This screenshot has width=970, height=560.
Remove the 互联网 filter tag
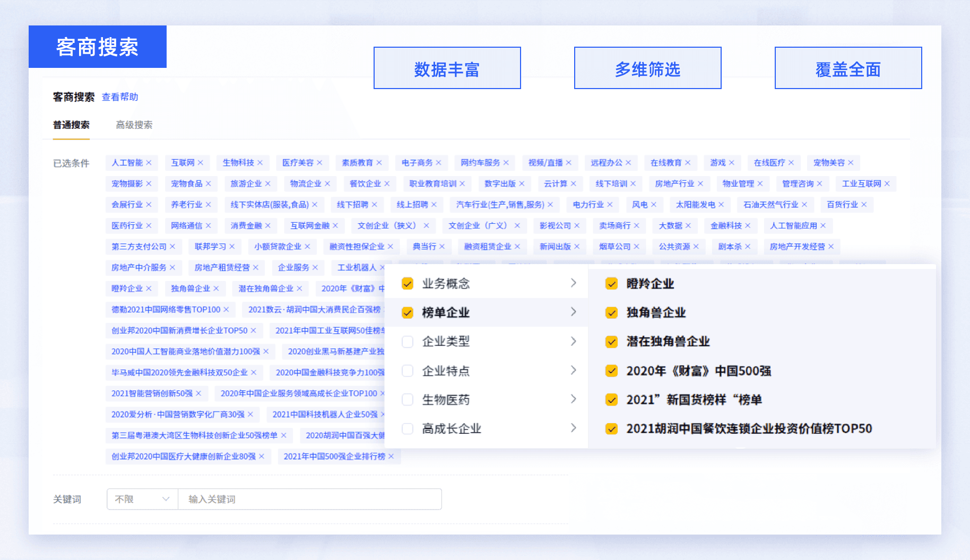click(x=200, y=163)
